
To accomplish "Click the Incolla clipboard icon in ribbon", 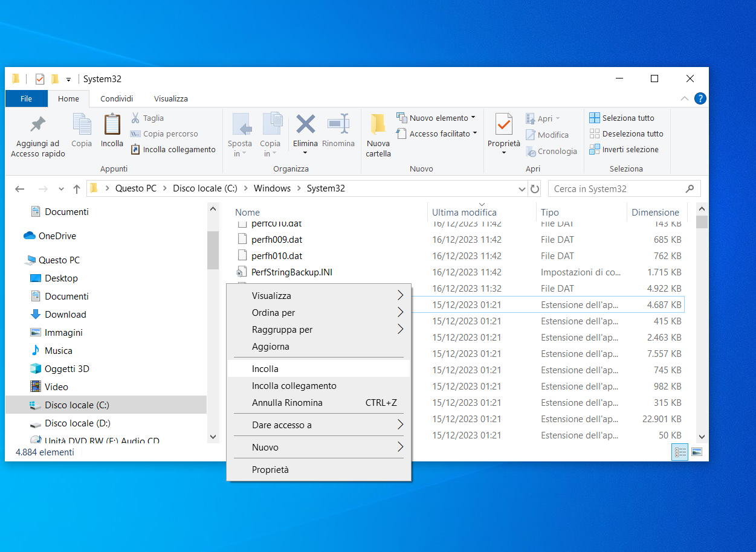I will click(112, 125).
